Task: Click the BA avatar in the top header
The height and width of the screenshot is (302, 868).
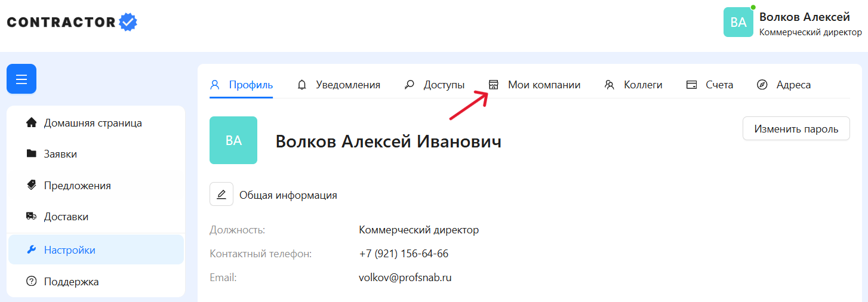Action: [738, 22]
